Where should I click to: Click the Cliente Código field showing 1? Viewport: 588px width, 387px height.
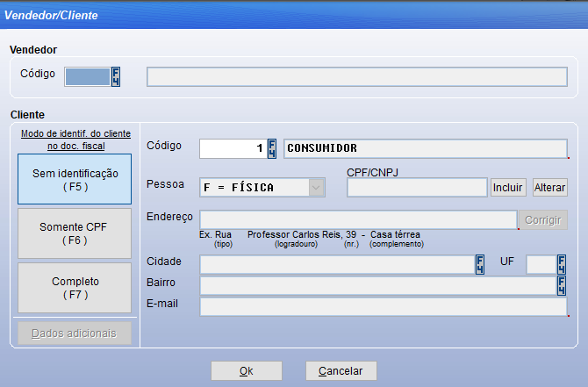click(x=232, y=148)
